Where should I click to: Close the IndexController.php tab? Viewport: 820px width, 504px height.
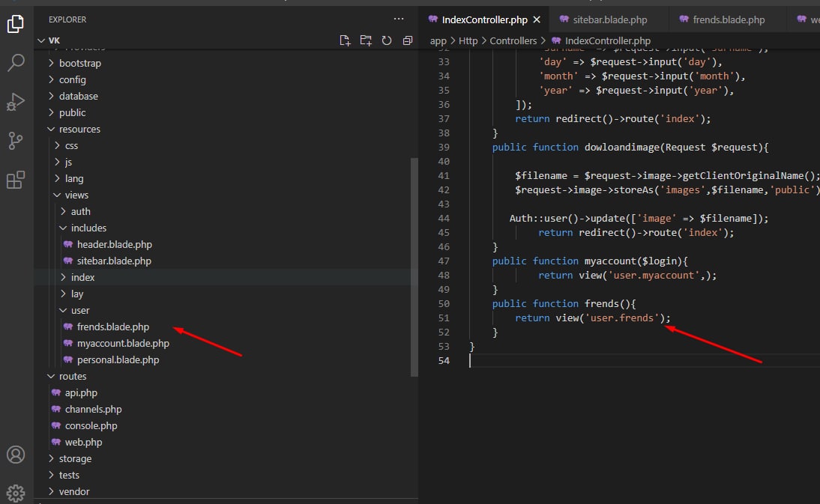pyautogui.click(x=537, y=19)
